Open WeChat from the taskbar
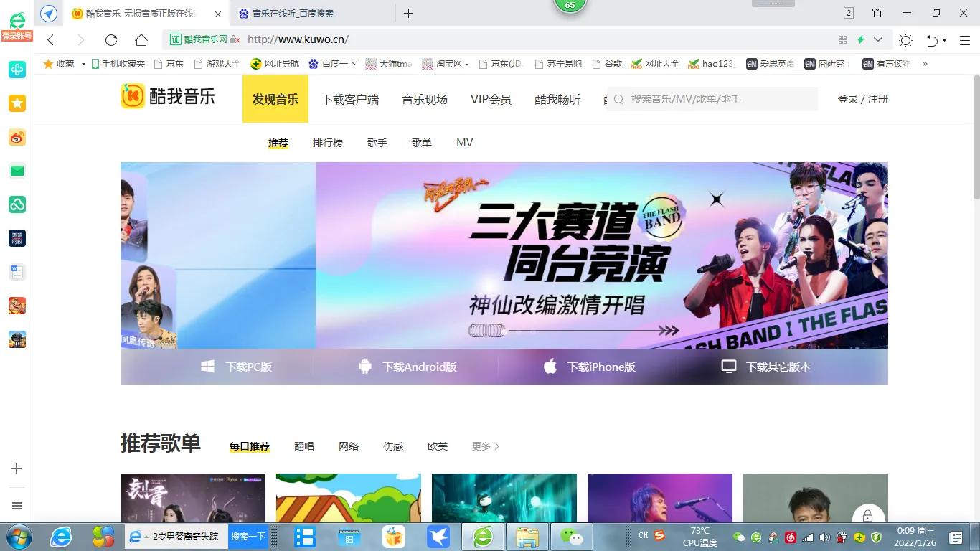Viewport: 980px width, 551px height. coord(573,536)
